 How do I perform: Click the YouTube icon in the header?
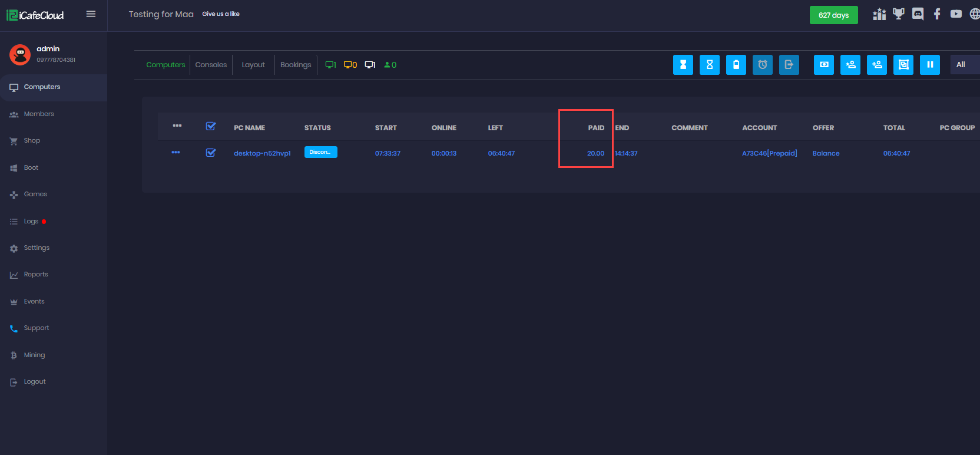956,14
